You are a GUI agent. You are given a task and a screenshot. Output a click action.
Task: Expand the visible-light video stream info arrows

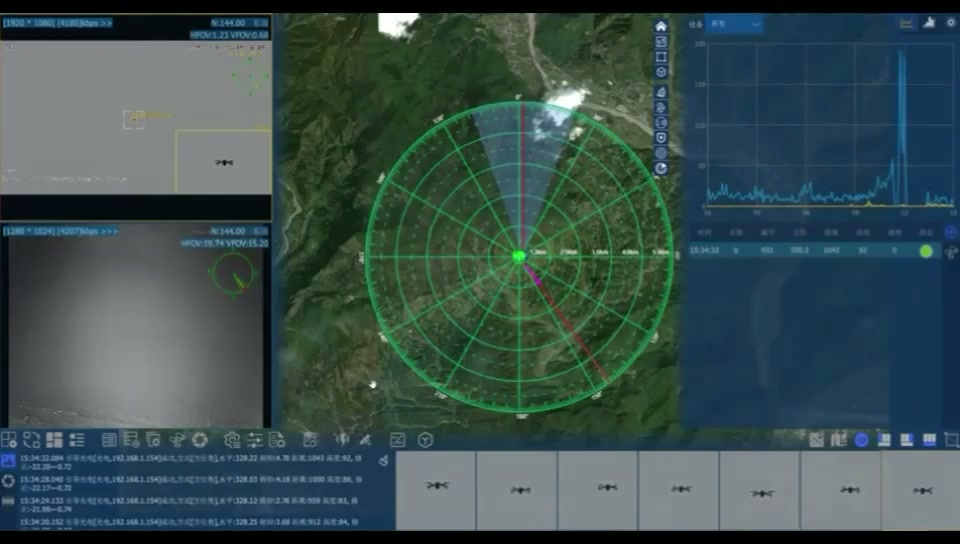coord(105,23)
